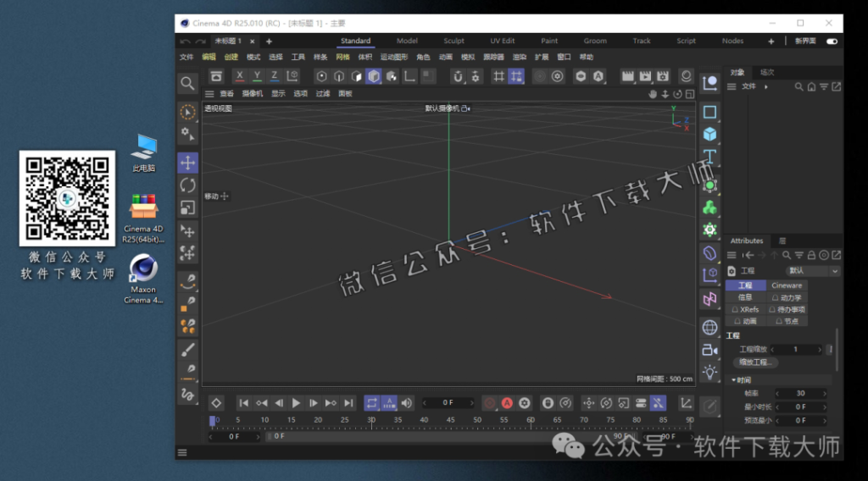This screenshot has height=481, width=868.
Task: Click the cube primitive icon in right palette
Action: pos(709,135)
